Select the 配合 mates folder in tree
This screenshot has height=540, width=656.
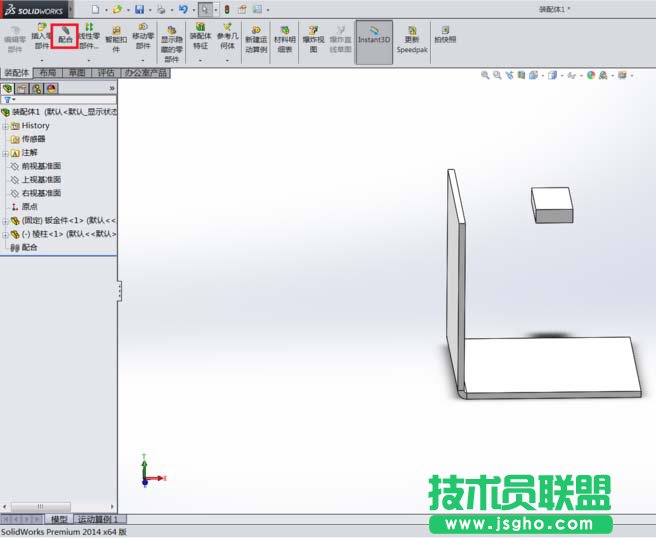(x=29, y=247)
